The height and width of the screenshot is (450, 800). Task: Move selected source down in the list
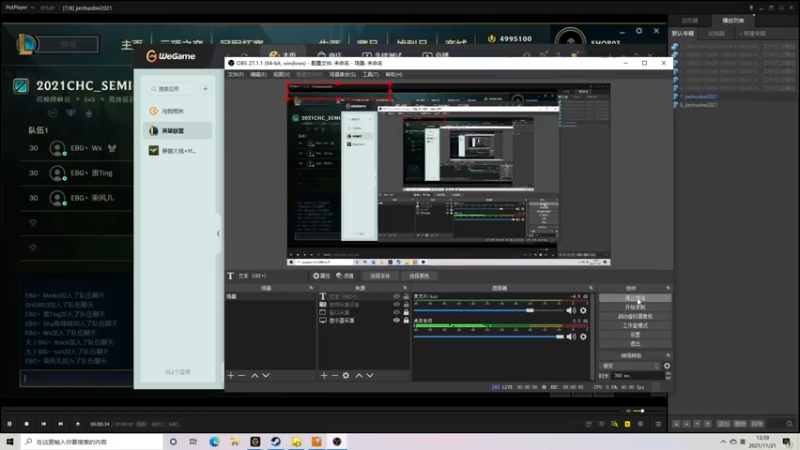[370, 376]
